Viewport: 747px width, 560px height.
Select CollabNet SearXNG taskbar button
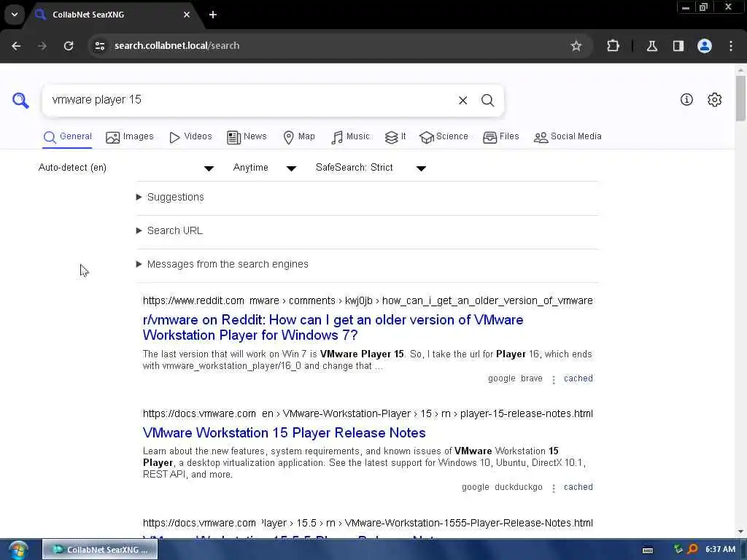coord(99,550)
